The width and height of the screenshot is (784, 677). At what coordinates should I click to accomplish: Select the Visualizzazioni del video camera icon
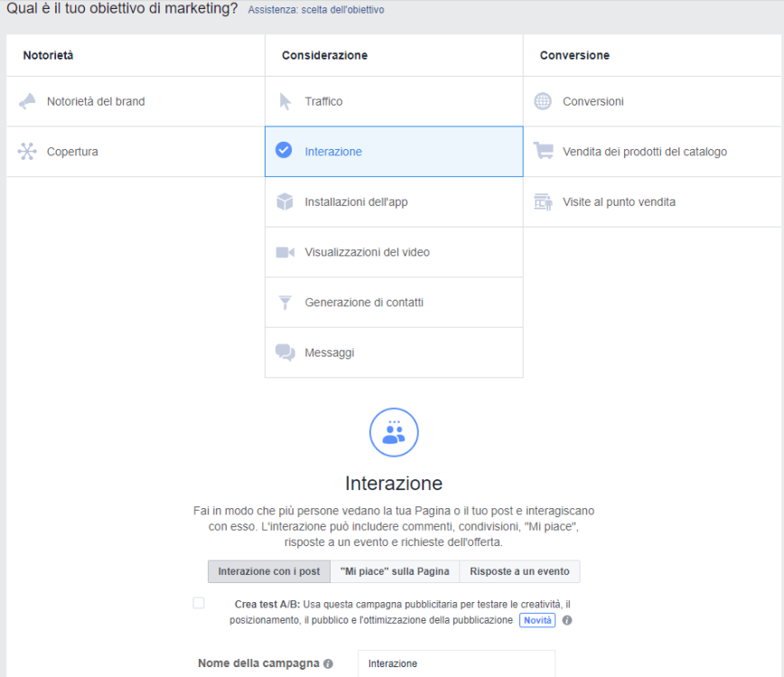pyautogui.click(x=285, y=252)
